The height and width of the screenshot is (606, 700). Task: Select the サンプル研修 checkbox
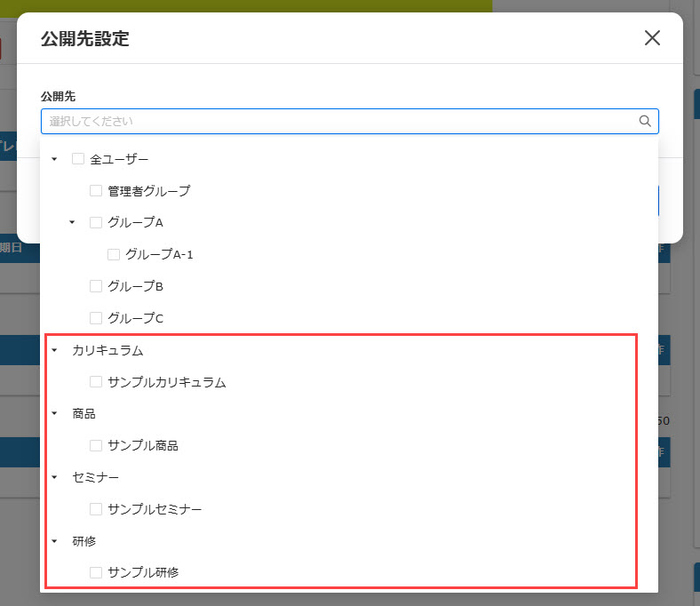point(96,573)
